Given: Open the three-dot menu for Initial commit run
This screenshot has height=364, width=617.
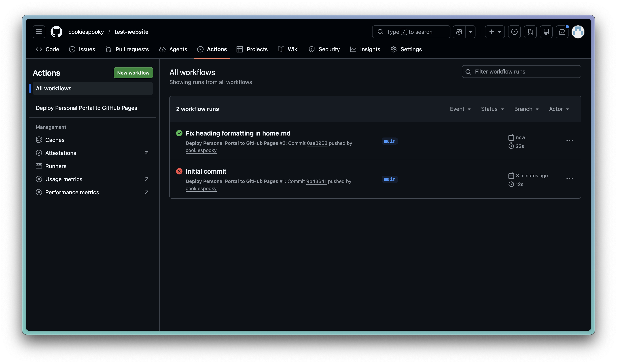Looking at the screenshot, I should click(569, 179).
